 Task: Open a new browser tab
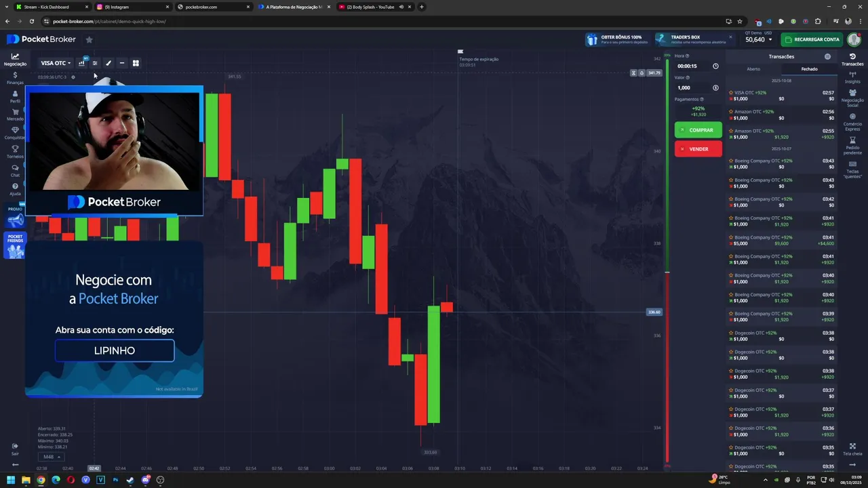(x=422, y=7)
